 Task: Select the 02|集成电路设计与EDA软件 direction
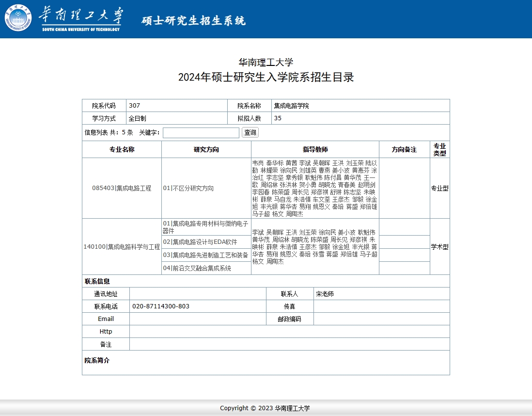200,242
